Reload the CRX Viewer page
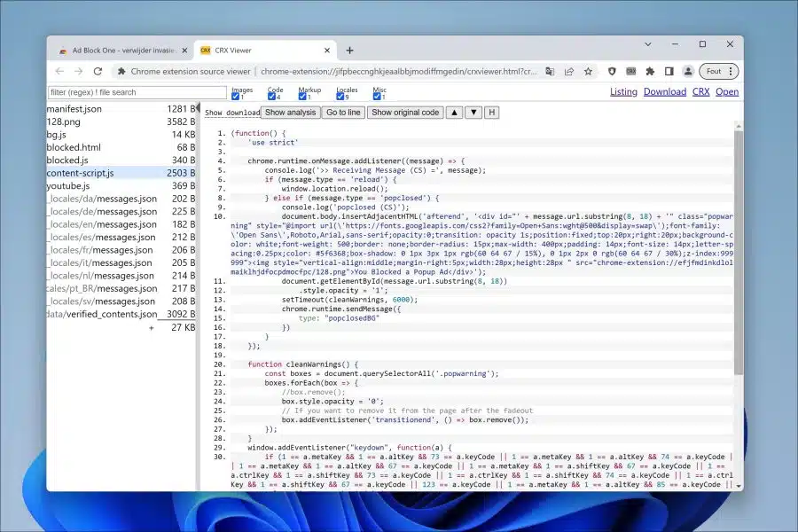798x532 pixels. pos(98,71)
